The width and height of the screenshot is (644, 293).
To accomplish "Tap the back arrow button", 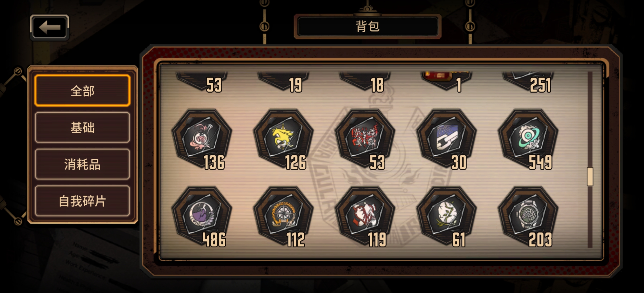I will (50, 27).
